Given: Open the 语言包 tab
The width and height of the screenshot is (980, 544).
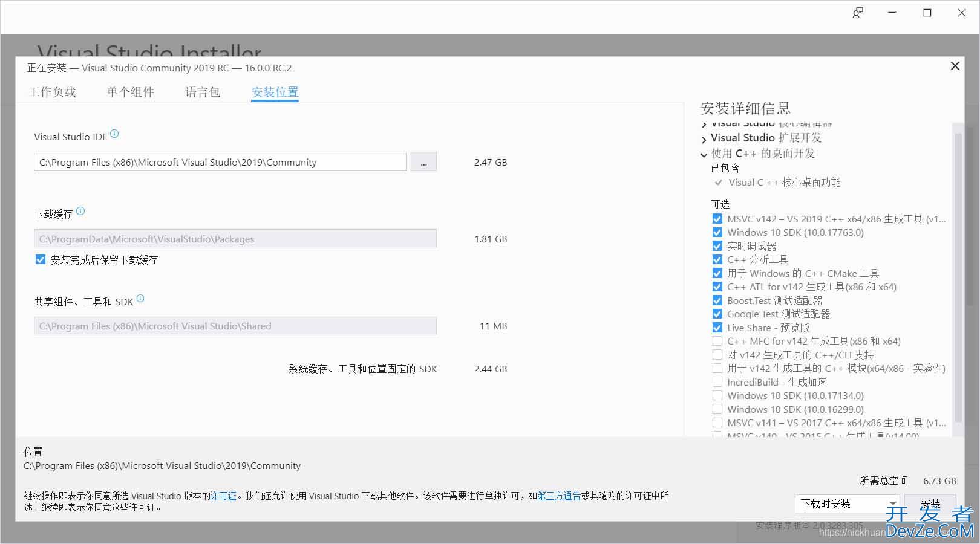Looking at the screenshot, I should pyautogui.click(x=203, y=92).
